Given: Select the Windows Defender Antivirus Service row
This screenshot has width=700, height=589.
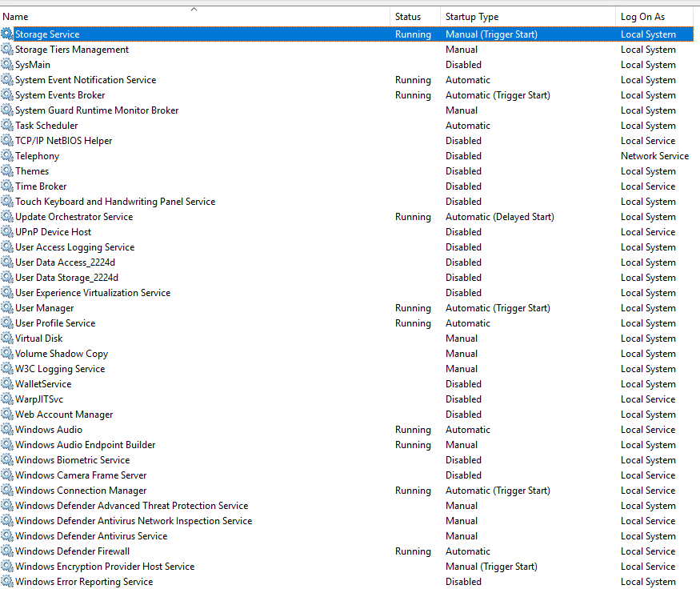Looking at the screenshot, I should click(346, 535).
